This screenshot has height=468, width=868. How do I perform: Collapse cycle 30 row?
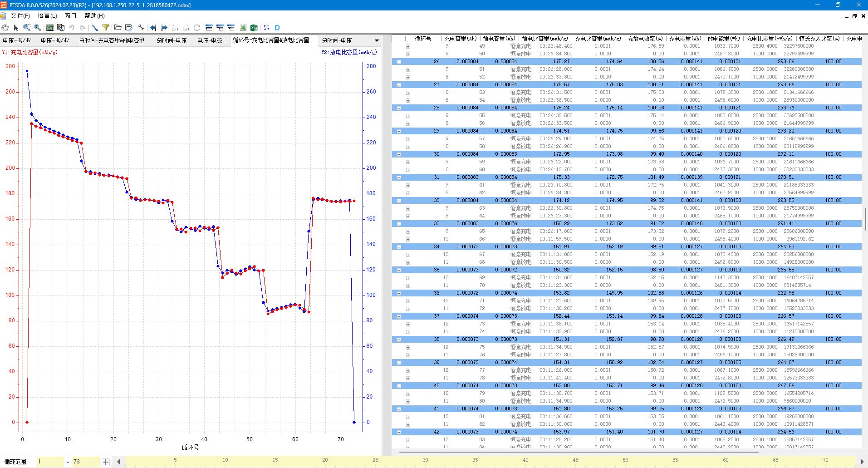[x=399, y=154]
